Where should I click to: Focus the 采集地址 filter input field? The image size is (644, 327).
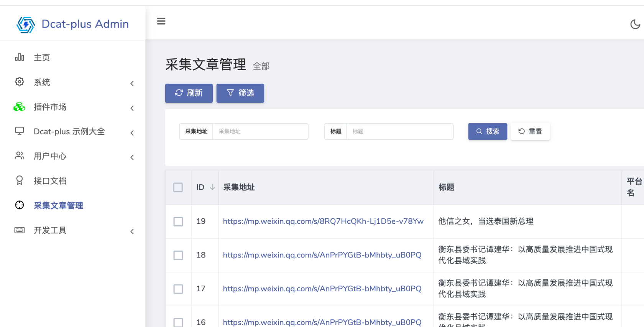[260, 131]
